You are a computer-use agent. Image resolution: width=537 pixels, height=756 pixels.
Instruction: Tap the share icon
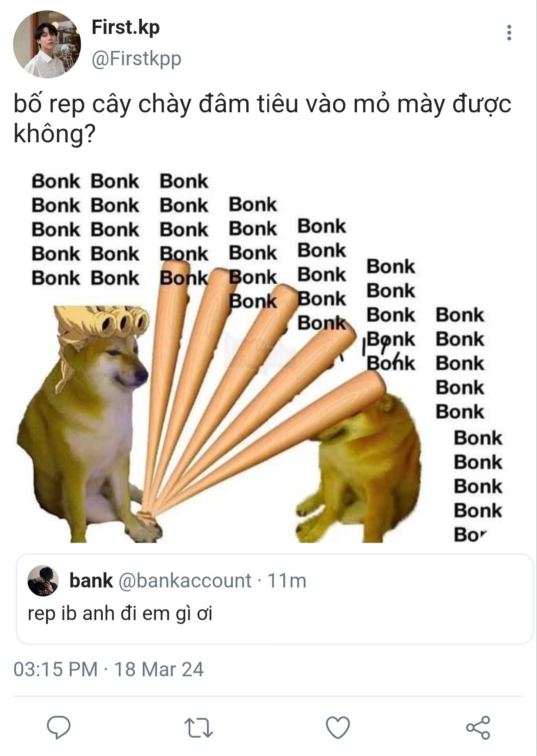point(478,728)
